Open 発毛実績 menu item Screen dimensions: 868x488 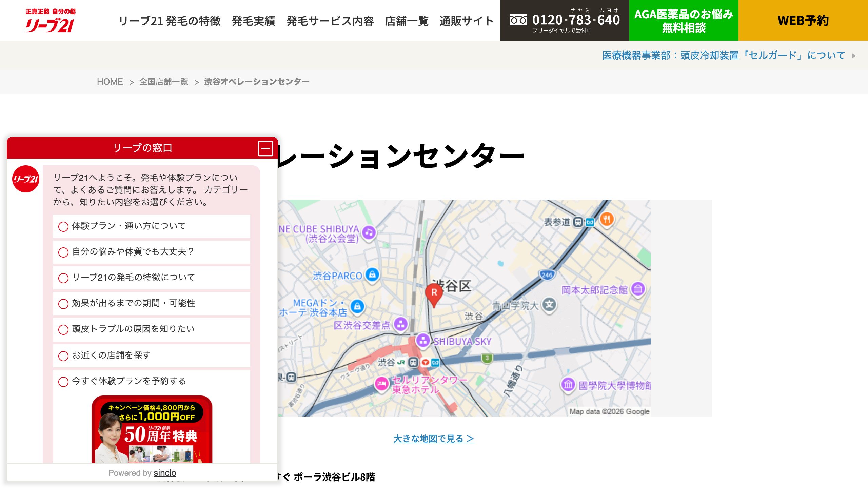(x=253, y=21)
